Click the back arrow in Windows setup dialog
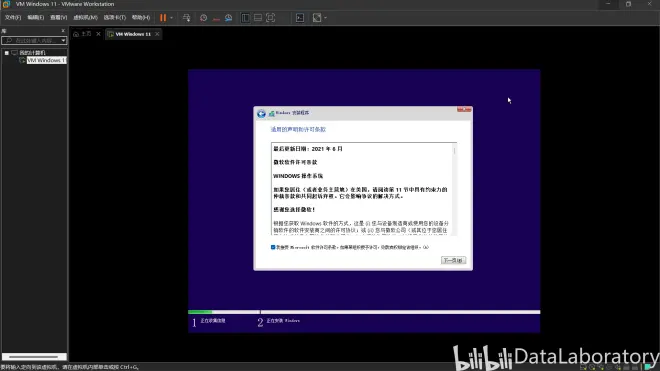660x371 pixels. (261, 113)
